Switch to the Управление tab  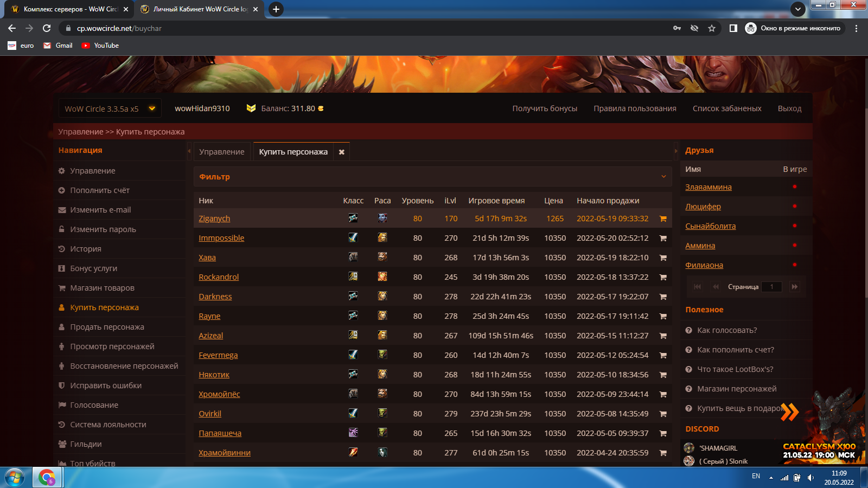(x=221, y=152)
